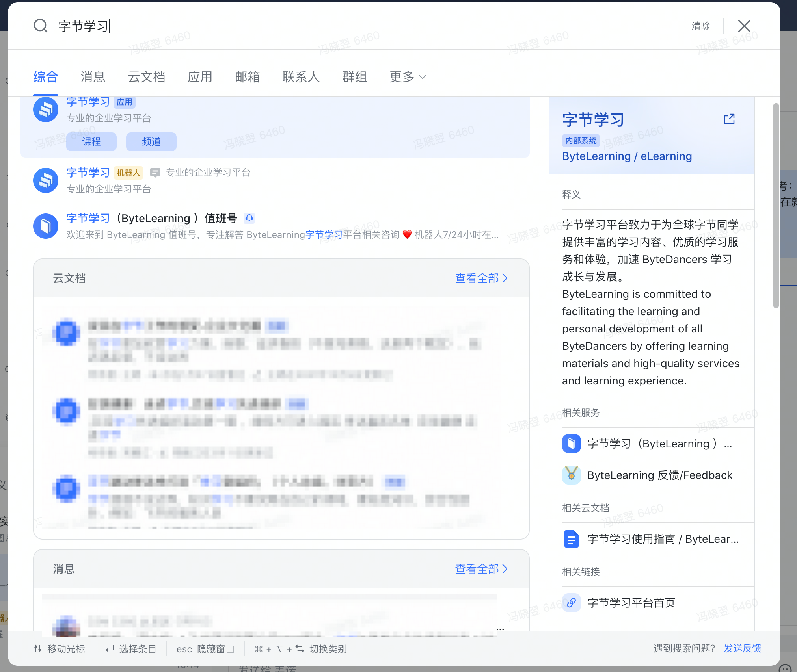The image size is (797, 672).
Task: Open the 字节学习使用指南 document icon
Action: [x=572, y=539]
